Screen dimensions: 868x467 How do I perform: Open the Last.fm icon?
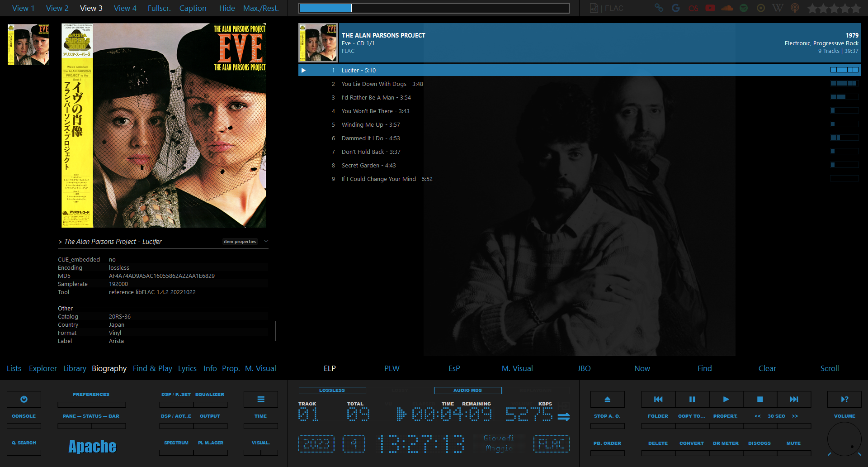pyautogui.click(x=693, y=8)
